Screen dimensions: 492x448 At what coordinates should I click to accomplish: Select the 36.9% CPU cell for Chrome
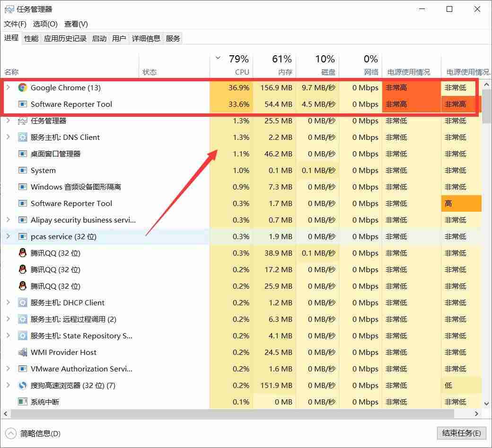pos(231,88)
